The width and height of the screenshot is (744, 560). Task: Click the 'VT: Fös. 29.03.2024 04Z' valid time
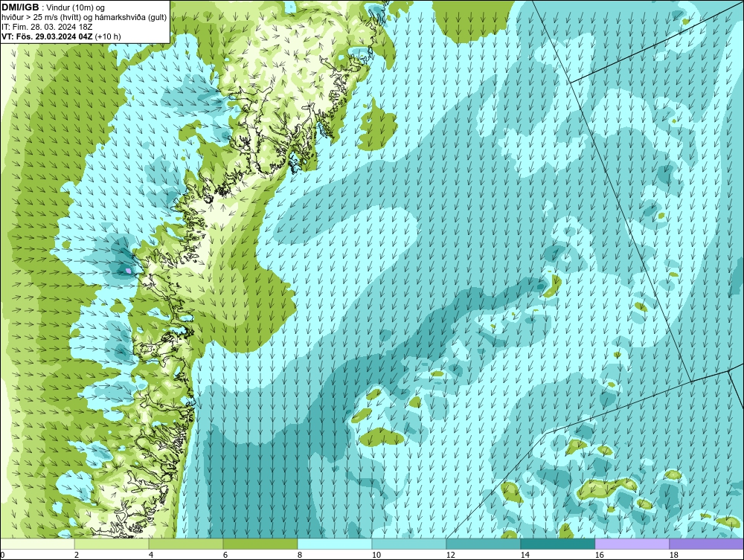point(48,36)
